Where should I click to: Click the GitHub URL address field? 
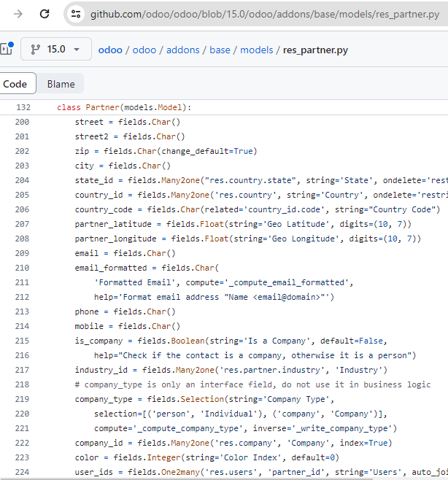click(x=265, y=14)
